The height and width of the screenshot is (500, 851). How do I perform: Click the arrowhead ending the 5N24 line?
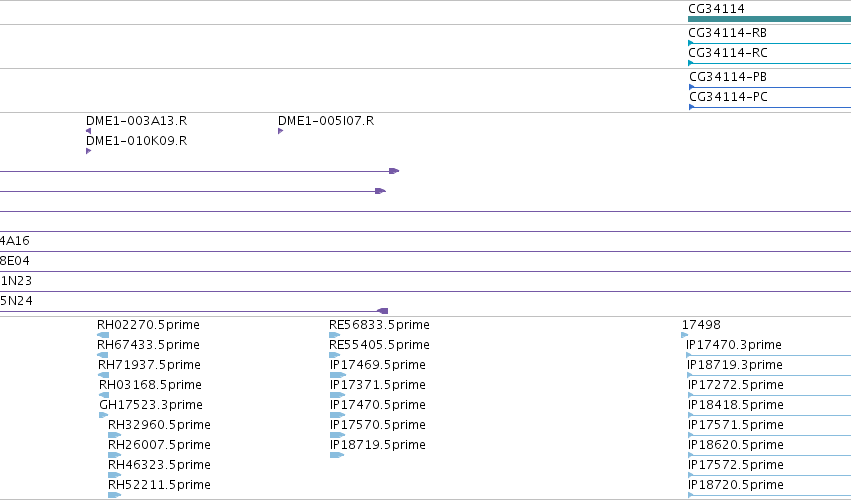pos(383,311)
